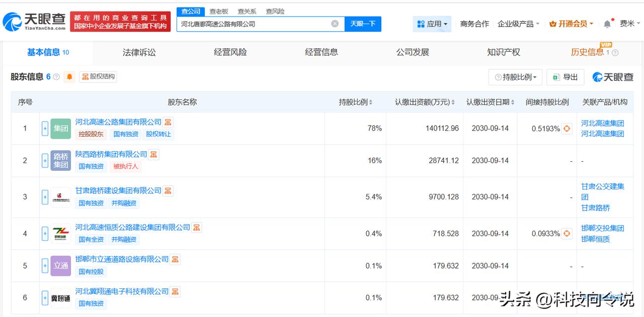Viewport: 644px width, 317px height.
Task: Click the company search input field
Action: tap(254, 24)
